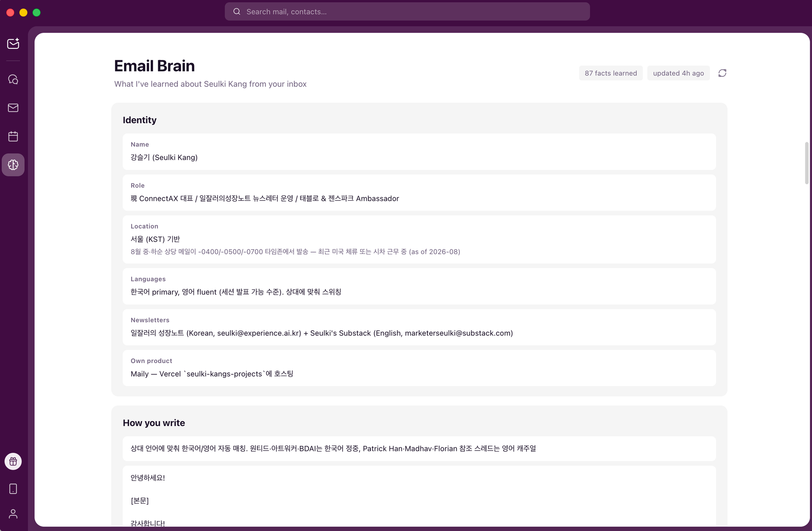This screenshot has height=531, width=812.
Task: Click the How you write heading
Action: [x=154, y=423]
